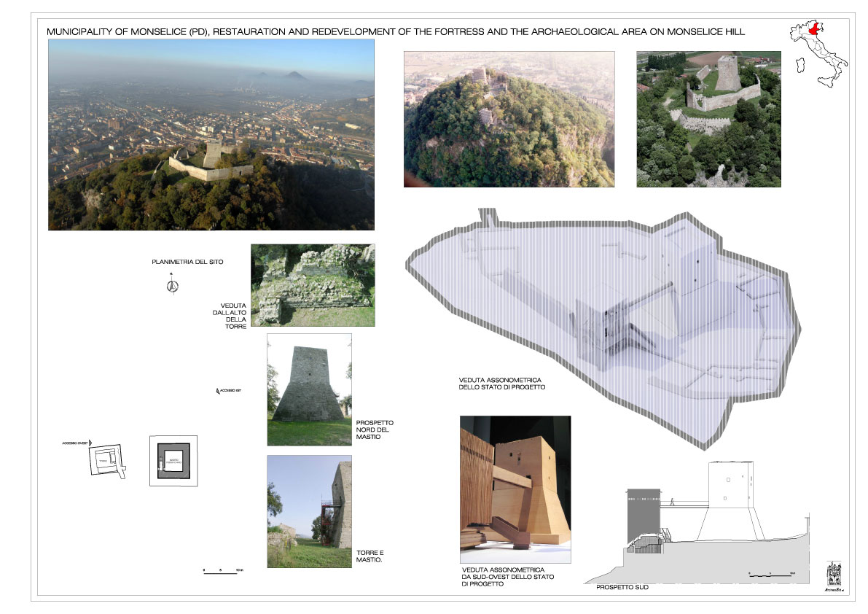Select the crest logo above the ArcheoEd signature

(834, 574)
